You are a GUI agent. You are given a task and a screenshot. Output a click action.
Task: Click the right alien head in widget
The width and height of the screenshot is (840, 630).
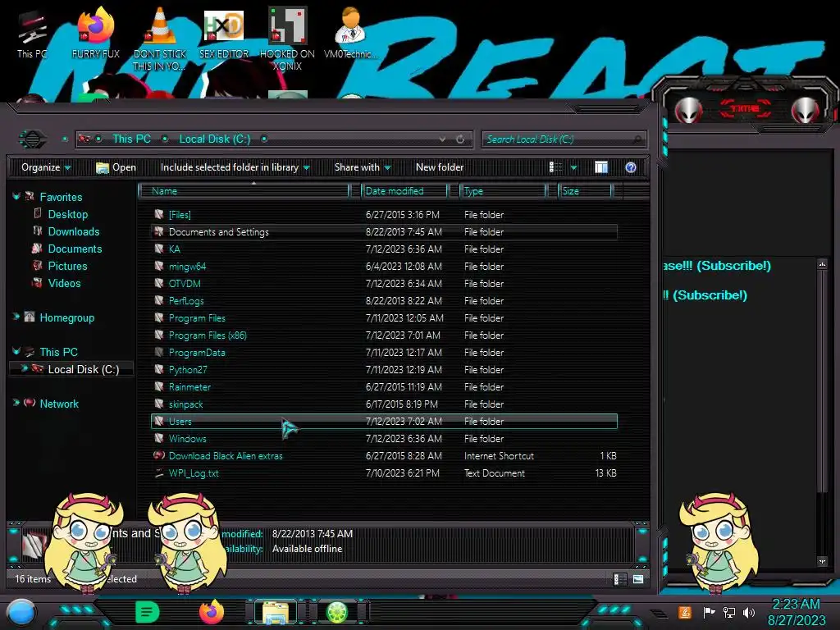(806, 110)
